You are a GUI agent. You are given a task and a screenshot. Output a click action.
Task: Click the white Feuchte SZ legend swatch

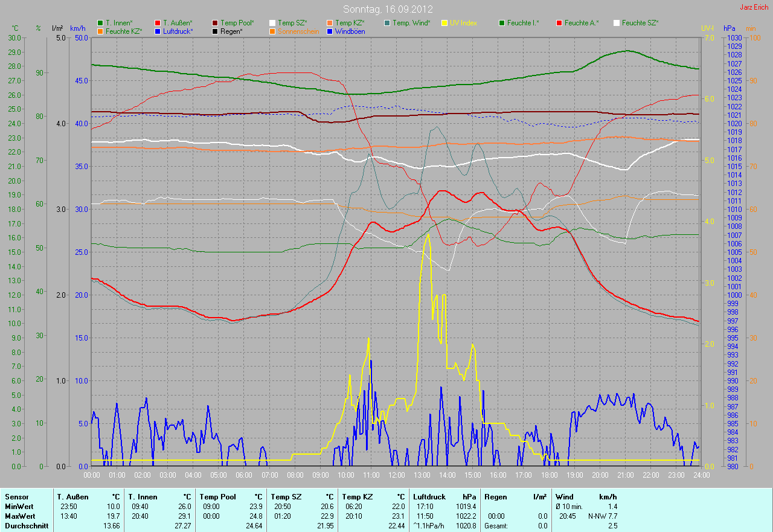(617, 23)
